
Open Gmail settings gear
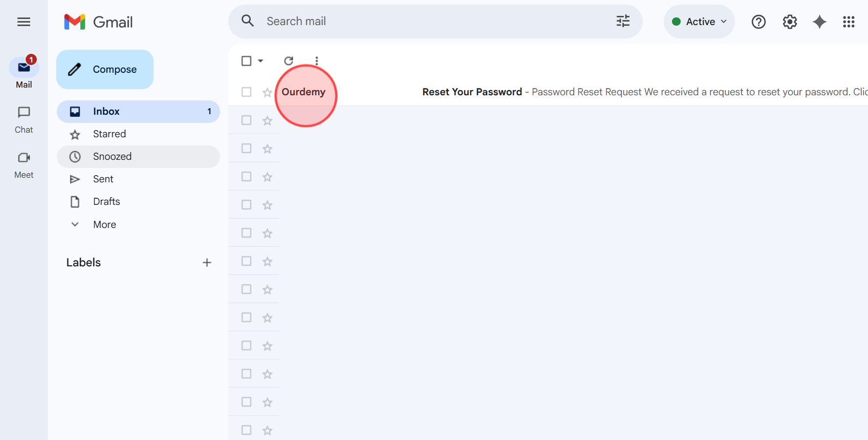[789, 22]
